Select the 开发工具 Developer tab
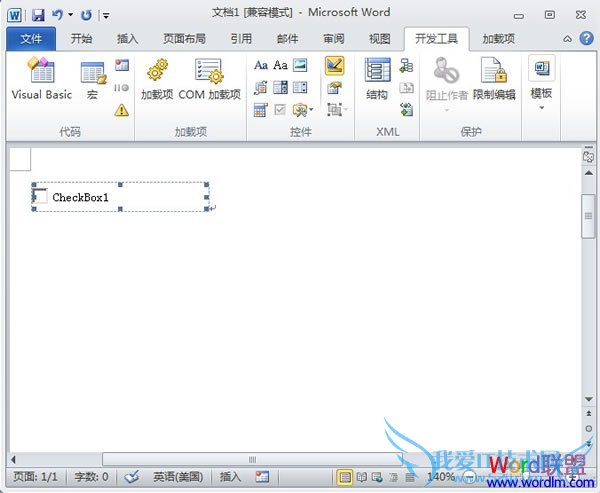This screenshot has height=493, width=600. click(x=437, y=39)
